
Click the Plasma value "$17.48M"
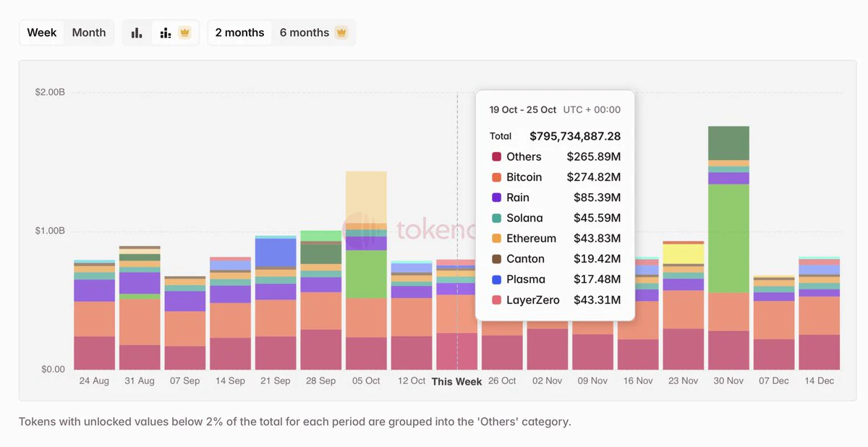[x=597, y=279]
